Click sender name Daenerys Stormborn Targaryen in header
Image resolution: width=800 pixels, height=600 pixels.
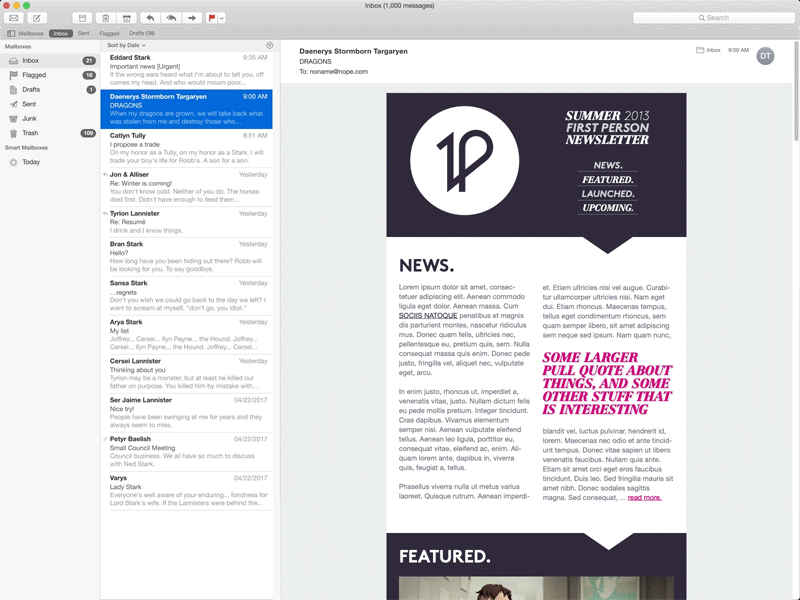click(x=353, y=51)
